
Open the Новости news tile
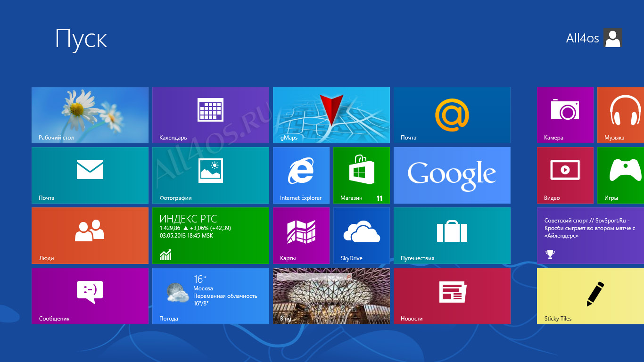coord(452,296)
